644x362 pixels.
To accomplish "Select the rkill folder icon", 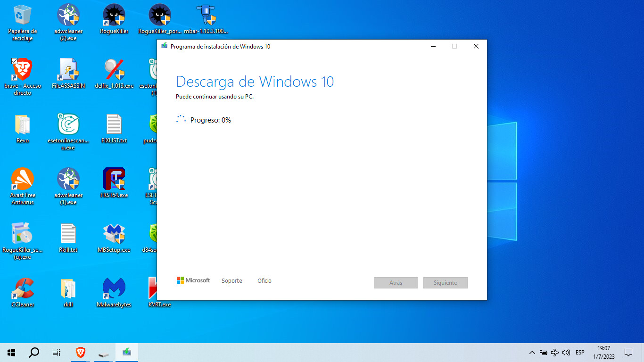I will coord(68,293).
